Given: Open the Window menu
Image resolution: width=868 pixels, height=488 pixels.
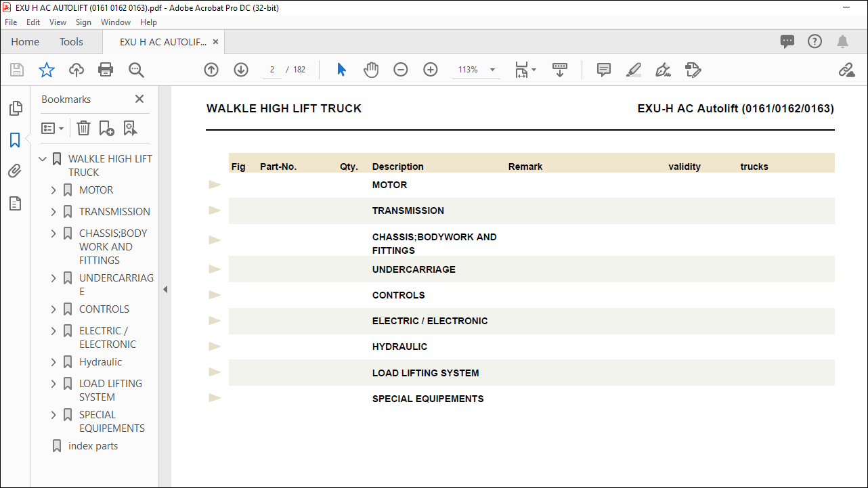Looking at the screenshot, I should point(116,22).
